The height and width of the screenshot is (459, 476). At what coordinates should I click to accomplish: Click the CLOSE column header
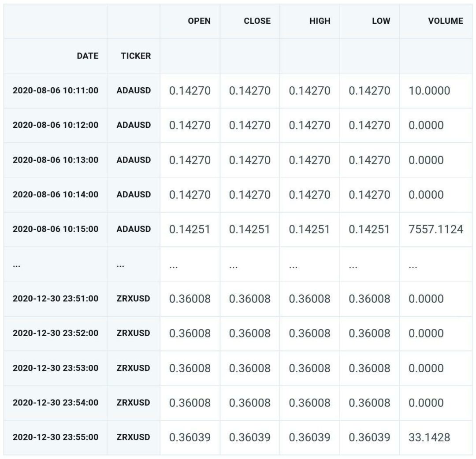coord(257,21)
